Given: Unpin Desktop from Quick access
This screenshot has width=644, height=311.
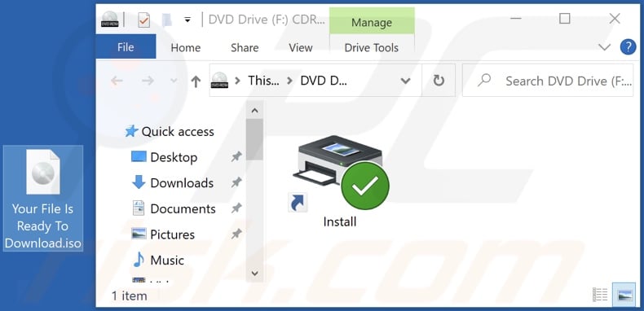Looking at the screenshot, I should [236, 156].
